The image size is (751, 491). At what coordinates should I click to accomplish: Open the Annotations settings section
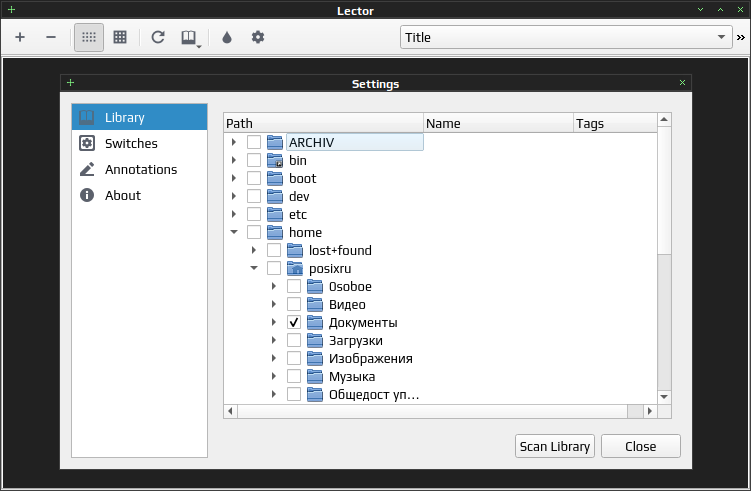139,169
